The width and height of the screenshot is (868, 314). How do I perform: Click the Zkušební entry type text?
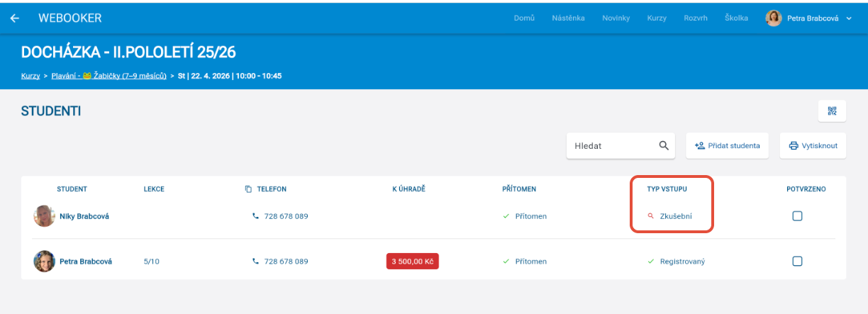click(x=676, y=216)
